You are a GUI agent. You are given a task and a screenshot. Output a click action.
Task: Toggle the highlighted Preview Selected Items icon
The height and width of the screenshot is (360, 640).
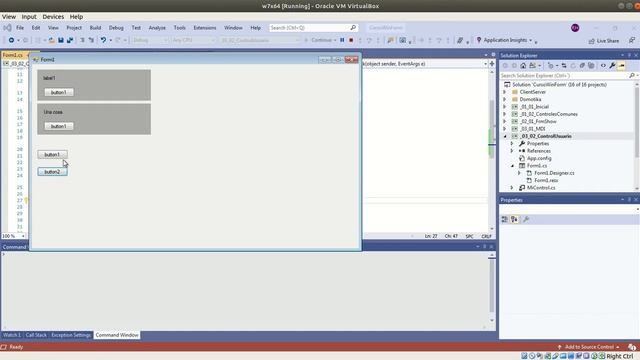(621, 65)
